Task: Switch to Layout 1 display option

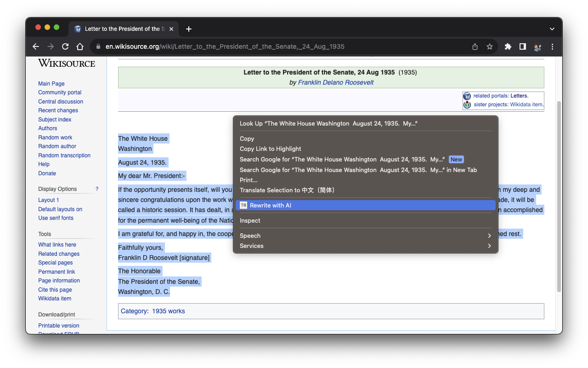Action: click(x=48, y=200)
